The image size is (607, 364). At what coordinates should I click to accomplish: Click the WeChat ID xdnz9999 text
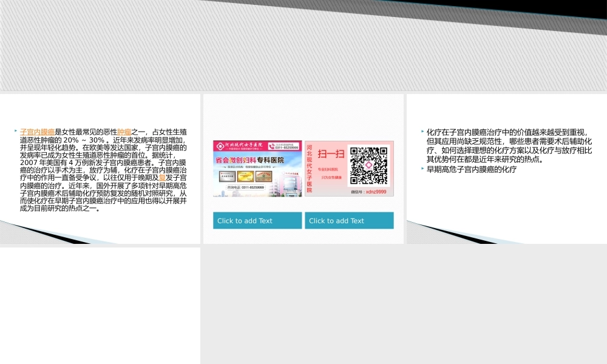pyautogui.click(x=368, y=192)
